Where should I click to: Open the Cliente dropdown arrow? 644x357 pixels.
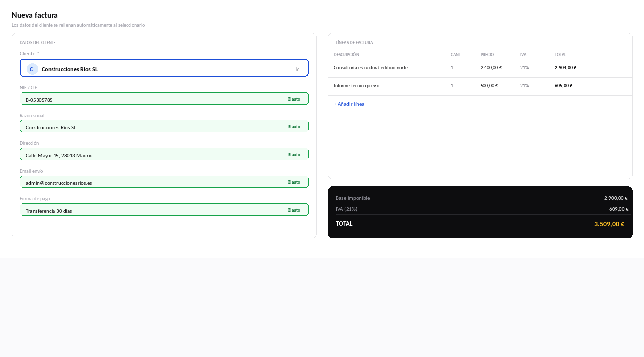click(298, 69)
